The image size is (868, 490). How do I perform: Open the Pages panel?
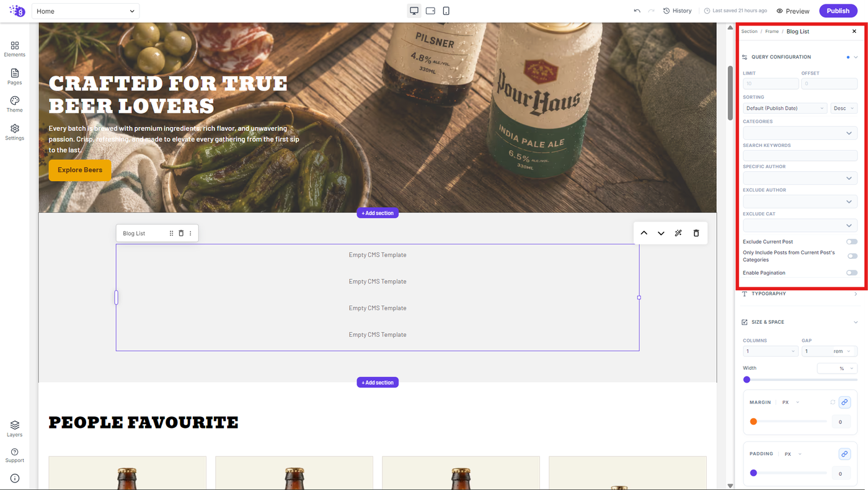tap(15, 77)
